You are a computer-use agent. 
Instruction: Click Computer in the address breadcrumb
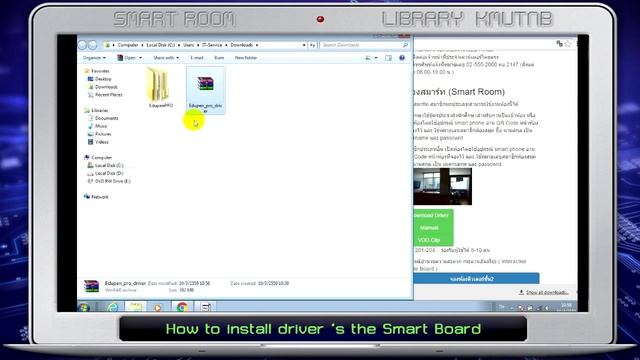[x=128, y=45]
